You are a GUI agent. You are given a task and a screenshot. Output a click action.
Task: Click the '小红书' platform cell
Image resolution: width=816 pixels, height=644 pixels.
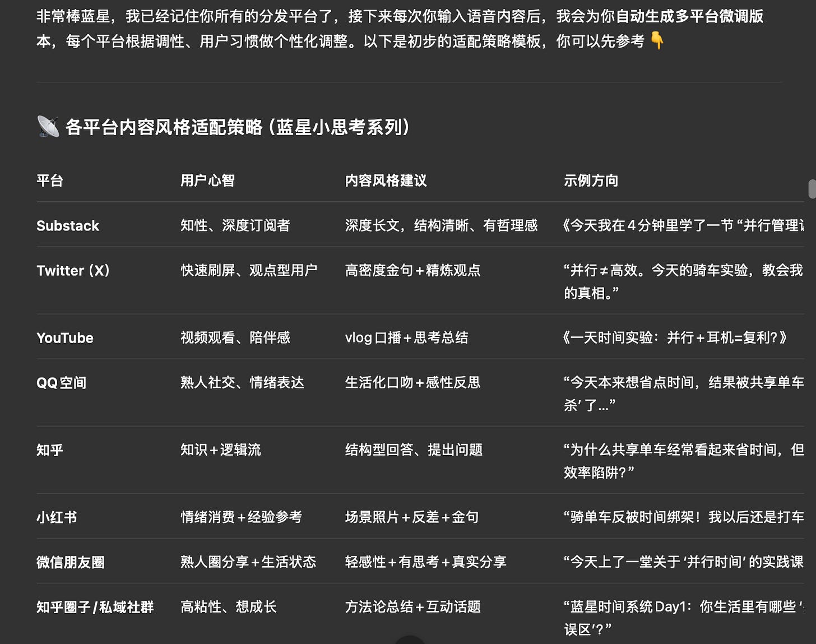tap(57, 517)
